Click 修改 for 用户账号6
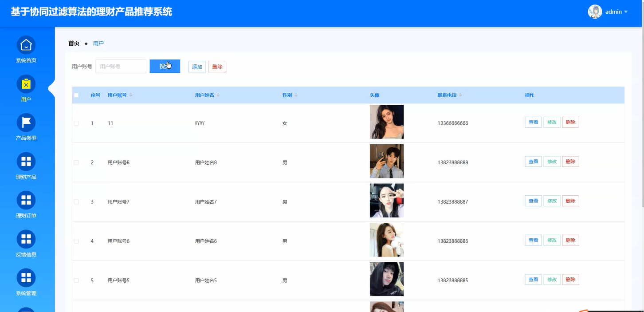 pyautogui.click(x=552, y=240)
